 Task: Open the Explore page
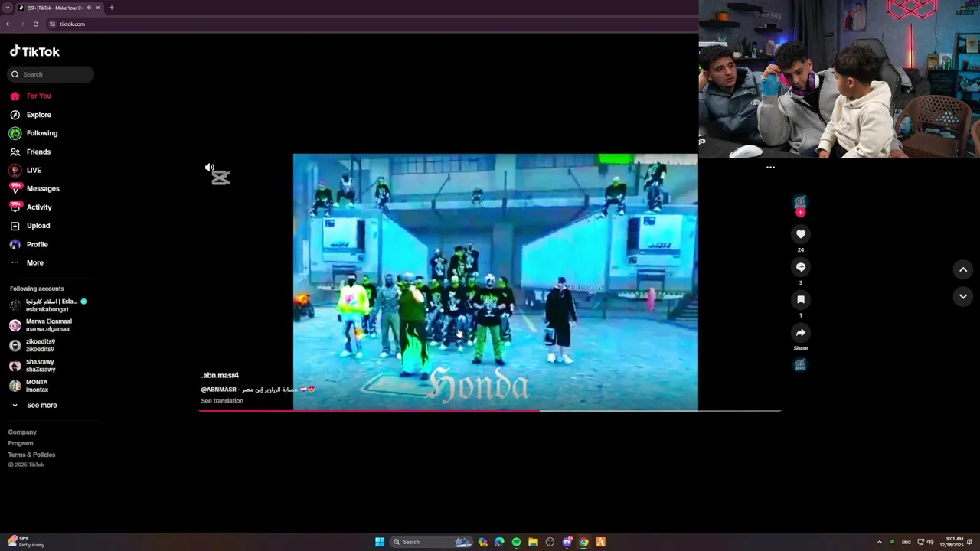pos(31,115)
